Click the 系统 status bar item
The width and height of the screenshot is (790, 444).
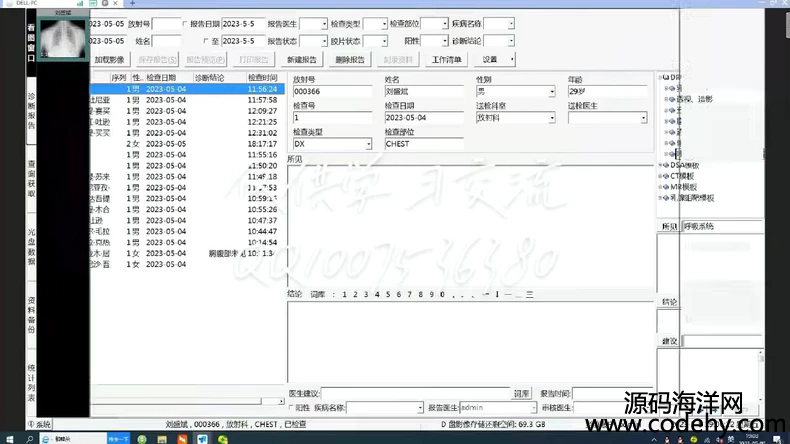coord(39,424)
